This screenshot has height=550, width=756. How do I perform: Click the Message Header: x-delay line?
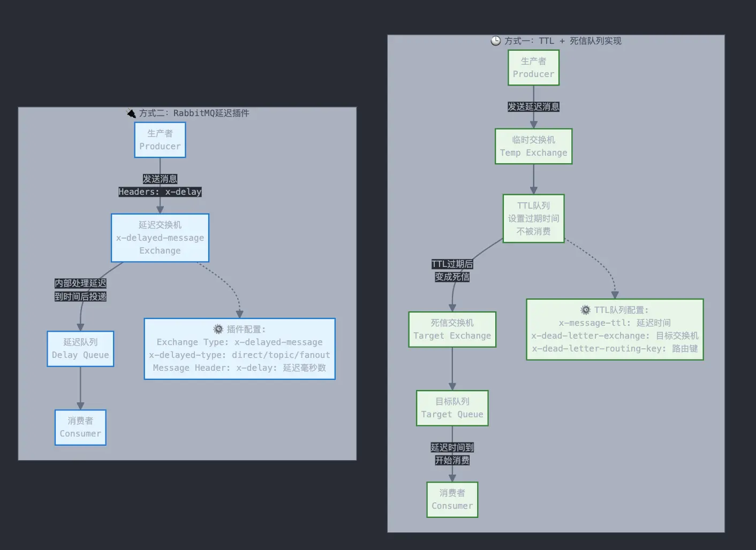pyautogui.click(x=239, y=368)
